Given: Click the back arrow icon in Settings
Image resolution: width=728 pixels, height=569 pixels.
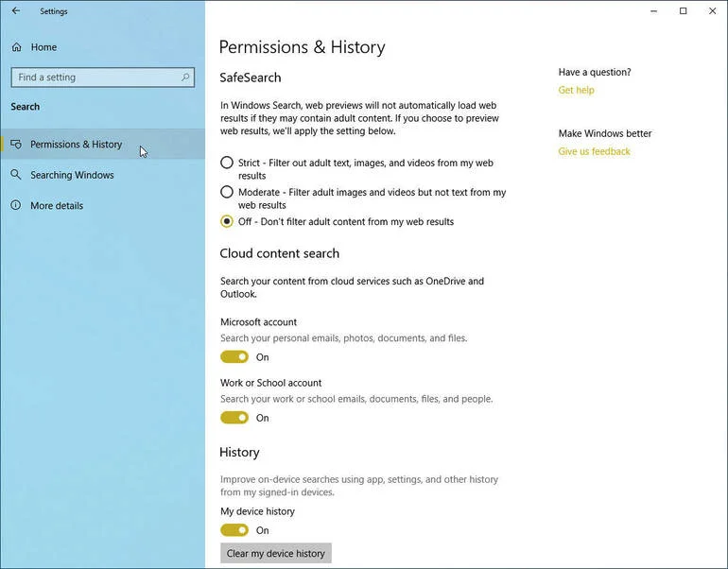Looking at the screenshot, I should tap(16, 10).
